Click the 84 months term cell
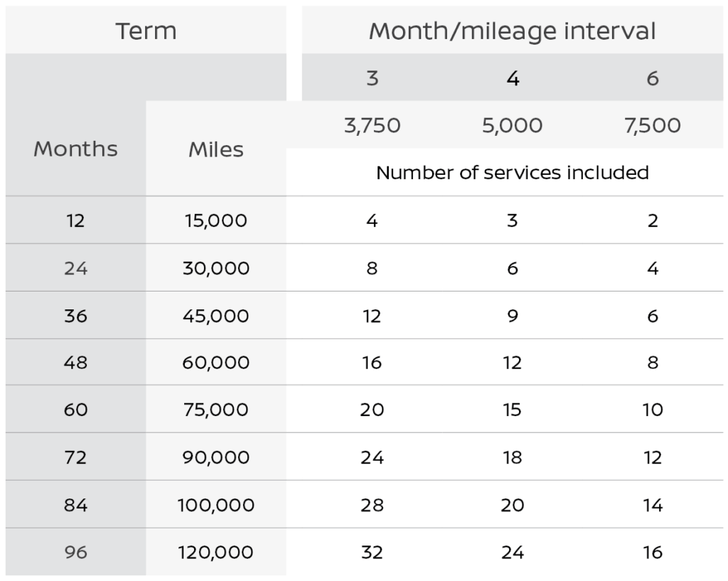This screenshot has height=581, width=728. click(x=75, y=505)
